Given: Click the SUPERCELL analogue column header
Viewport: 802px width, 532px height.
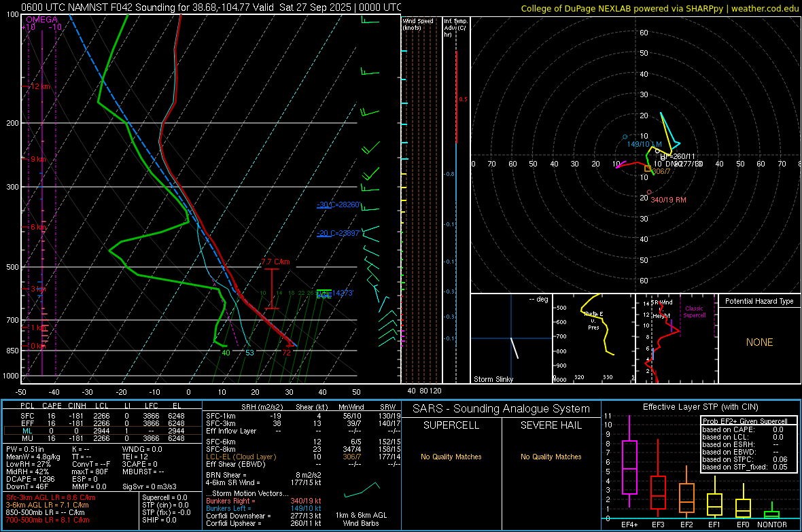Looking at the screenshot, I should click(x=451, y=425).
